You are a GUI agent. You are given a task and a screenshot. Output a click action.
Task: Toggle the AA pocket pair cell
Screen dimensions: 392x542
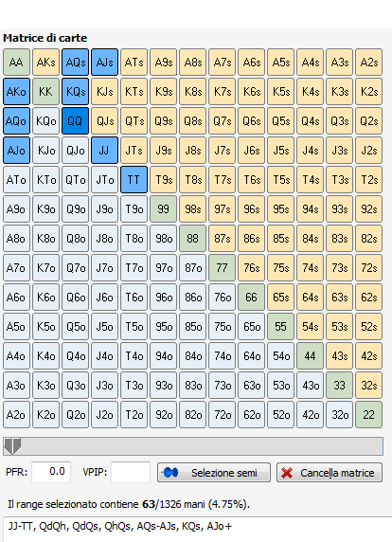[17, 63]
